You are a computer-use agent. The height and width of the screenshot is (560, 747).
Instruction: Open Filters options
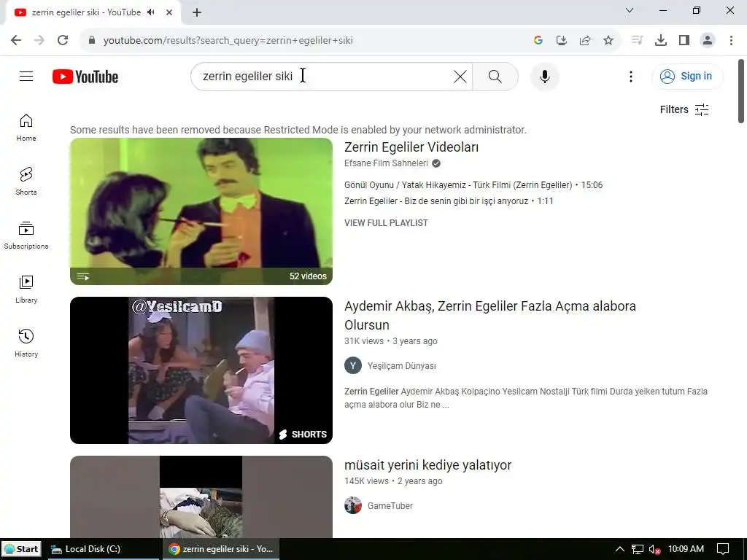(684, 109)
